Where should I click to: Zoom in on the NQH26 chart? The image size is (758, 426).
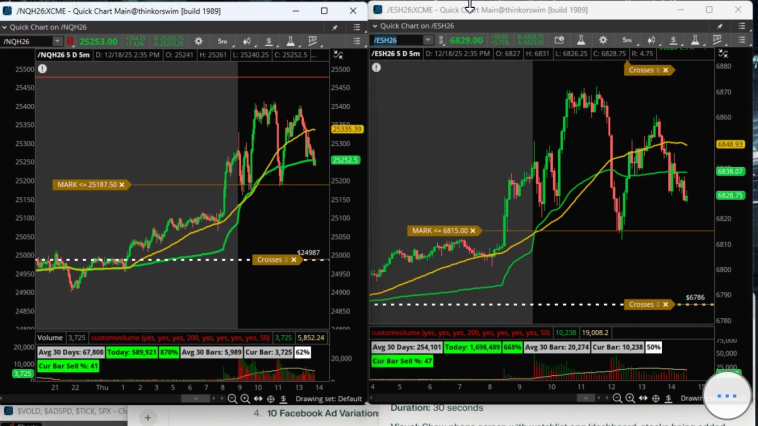click(245, 399)
